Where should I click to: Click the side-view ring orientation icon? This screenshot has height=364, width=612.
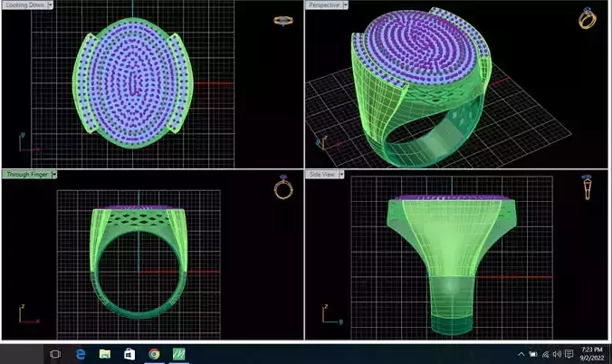(587, 187)
